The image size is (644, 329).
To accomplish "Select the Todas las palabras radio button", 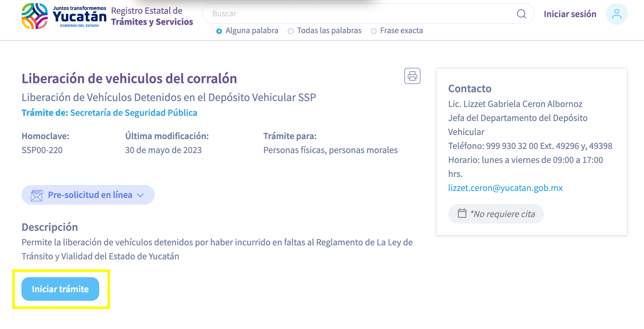I will [x=291, y=31].
